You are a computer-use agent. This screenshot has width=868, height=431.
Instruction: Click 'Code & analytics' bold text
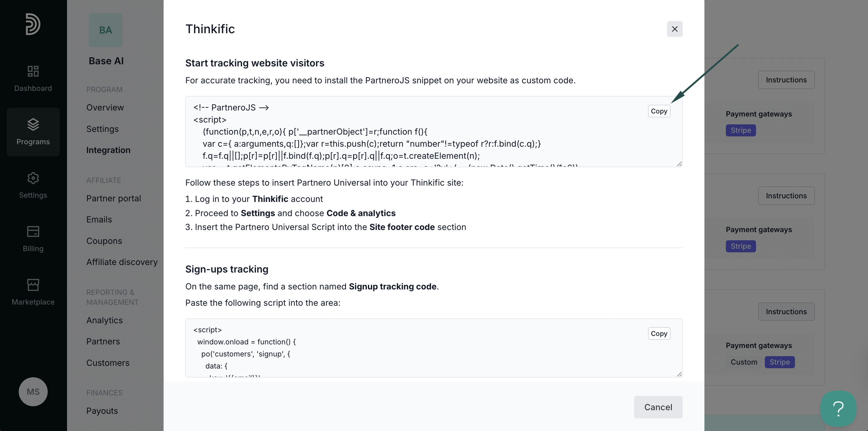[361, 213]
